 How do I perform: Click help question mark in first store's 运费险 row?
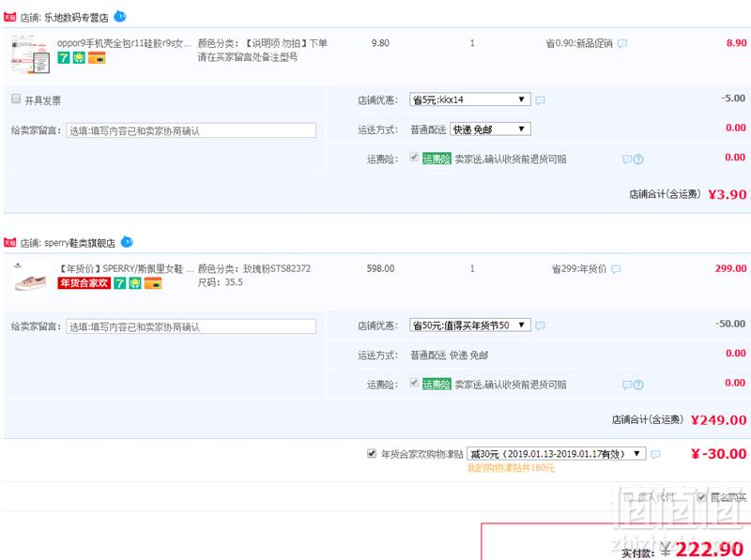tap(638, 159)
